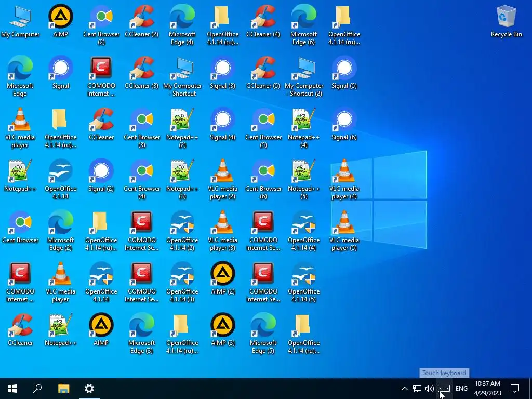Open the Action Center notifications

point(515,389)
